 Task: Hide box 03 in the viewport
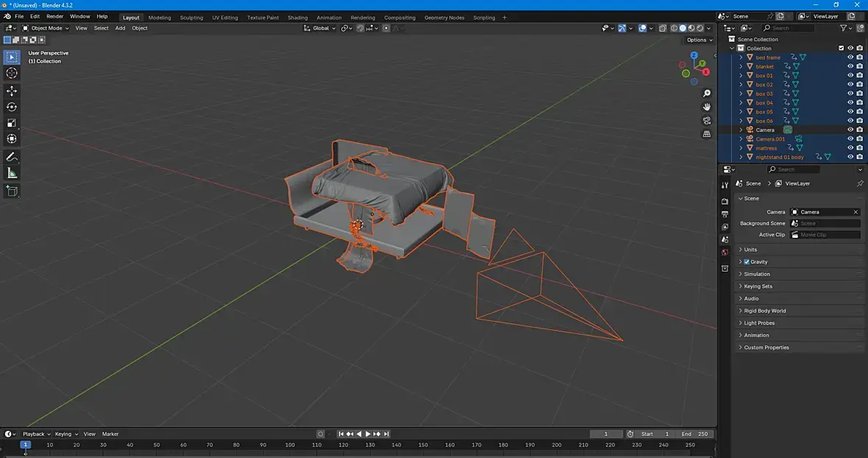[850, 94]
